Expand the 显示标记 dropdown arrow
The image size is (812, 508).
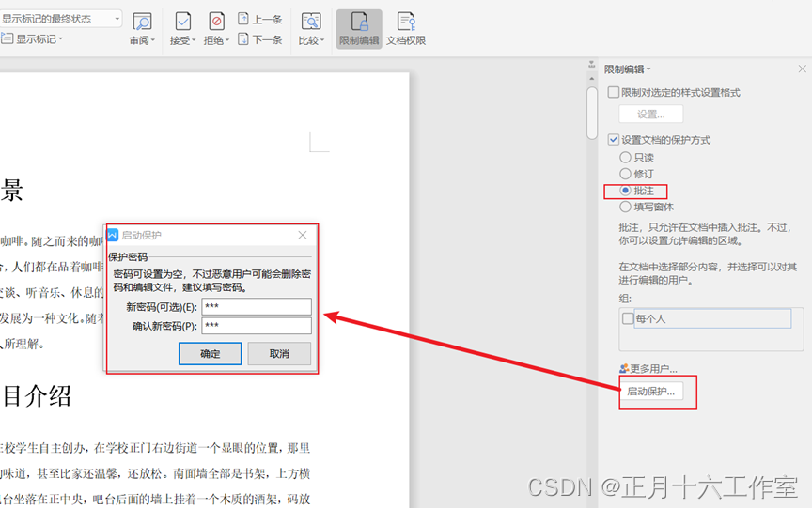(x=60, y=38)
